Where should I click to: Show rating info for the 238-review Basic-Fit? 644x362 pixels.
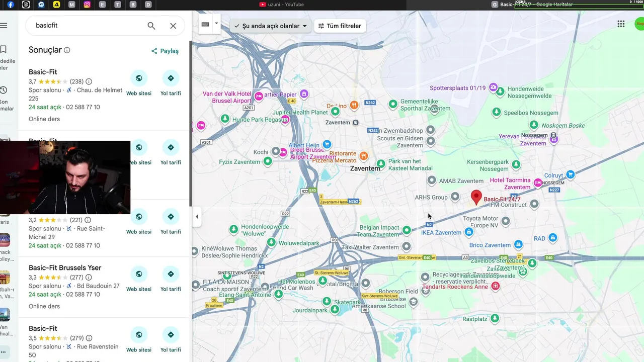coord(89,81)
